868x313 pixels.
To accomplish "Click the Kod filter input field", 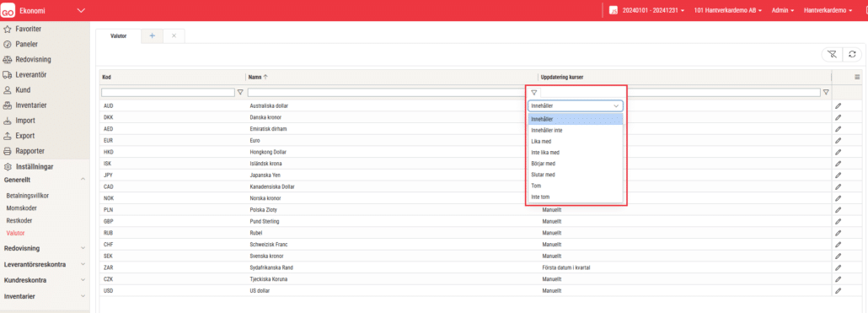I will pos(169,93).
